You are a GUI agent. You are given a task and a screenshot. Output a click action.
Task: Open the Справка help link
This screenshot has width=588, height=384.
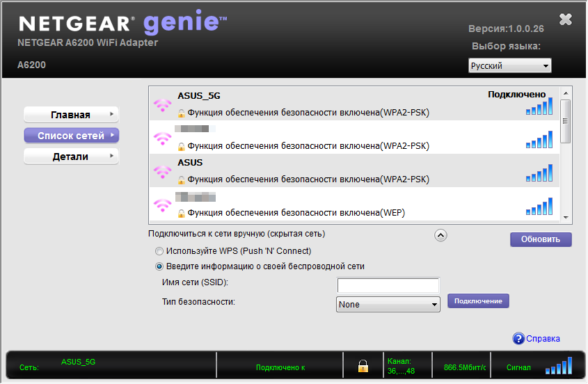pos(543,339)
